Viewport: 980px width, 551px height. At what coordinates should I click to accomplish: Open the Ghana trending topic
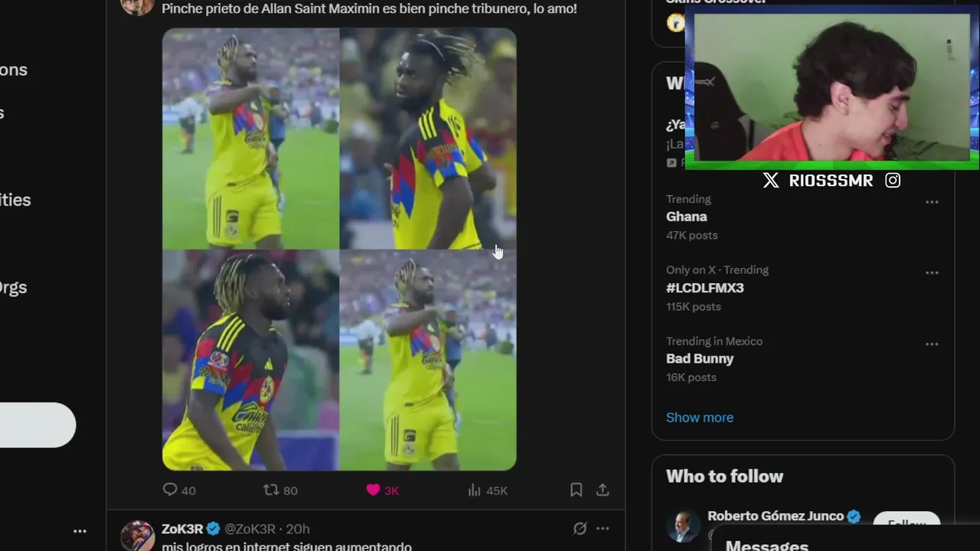click(687, 217)
